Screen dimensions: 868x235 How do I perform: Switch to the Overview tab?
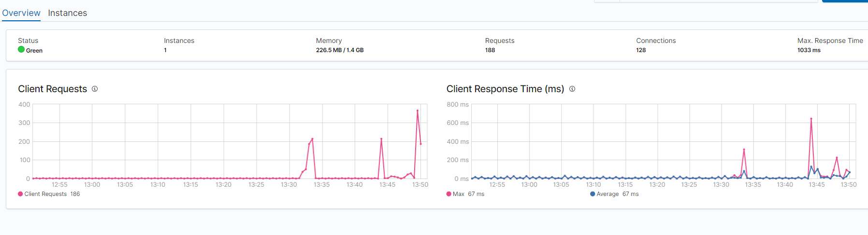click(x=21, y=13)
